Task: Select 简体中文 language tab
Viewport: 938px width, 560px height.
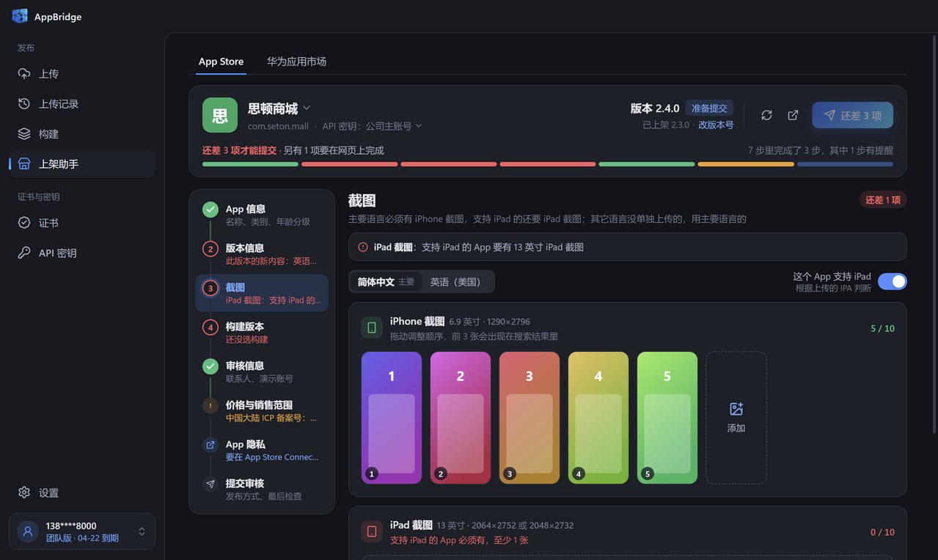Action: click(x=386, y=281)
